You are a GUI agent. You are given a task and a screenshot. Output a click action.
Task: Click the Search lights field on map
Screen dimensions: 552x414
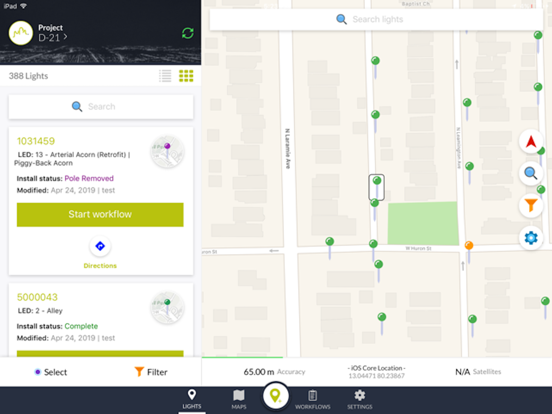[x=376, y=19]
